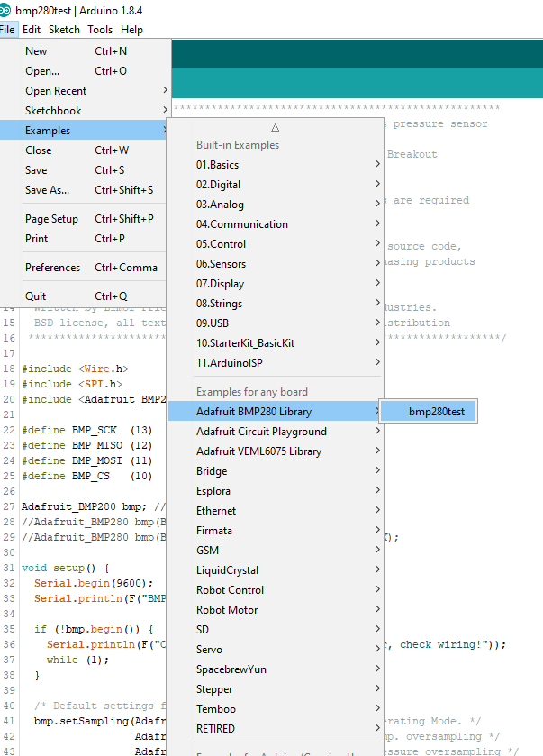Click the scroll-up triangle in Examples submenu
The width and height of the screenshot is (543, 756).
pos(276,127)
